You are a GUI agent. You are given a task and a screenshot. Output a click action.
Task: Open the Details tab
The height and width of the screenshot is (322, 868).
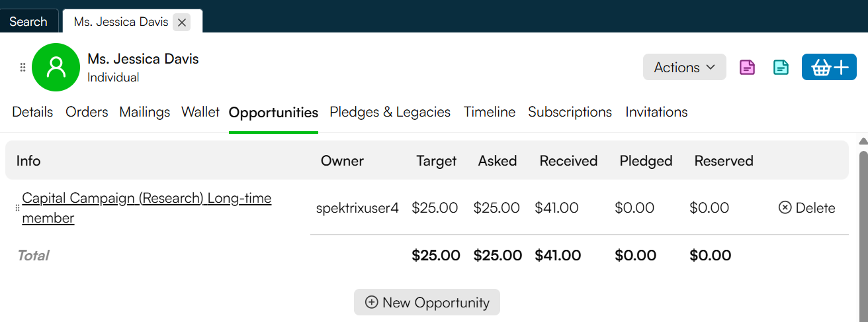pyautogui.click(x=32, y=112)
